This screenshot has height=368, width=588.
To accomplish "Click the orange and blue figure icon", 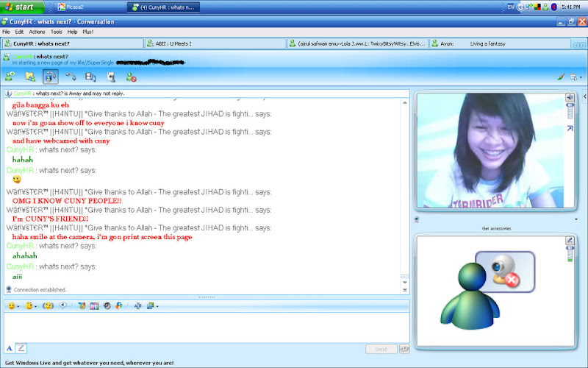I will pos(119,305).
